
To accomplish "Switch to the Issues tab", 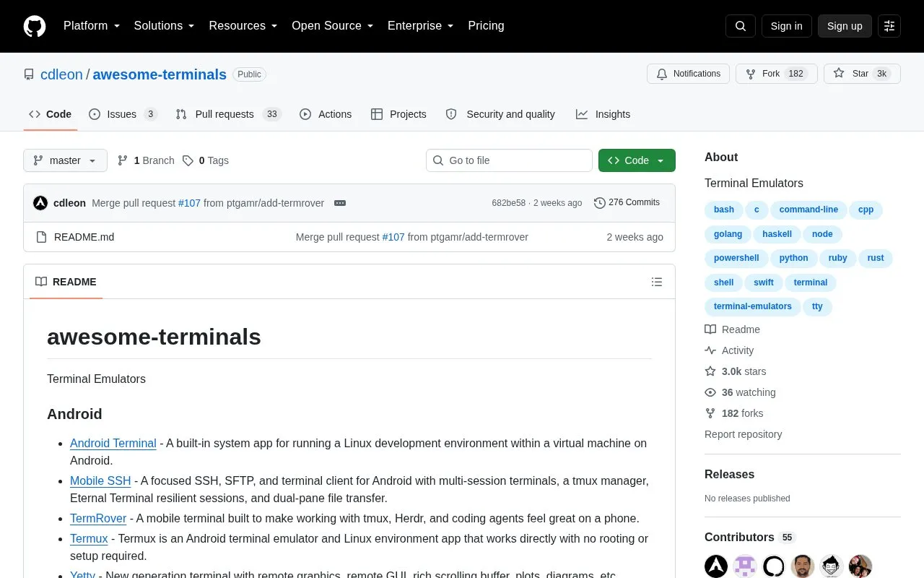I will 123,114.
